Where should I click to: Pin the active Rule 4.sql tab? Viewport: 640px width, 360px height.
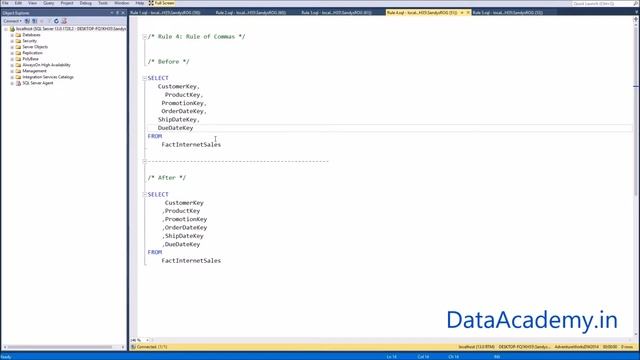click(x=462, y=13)
